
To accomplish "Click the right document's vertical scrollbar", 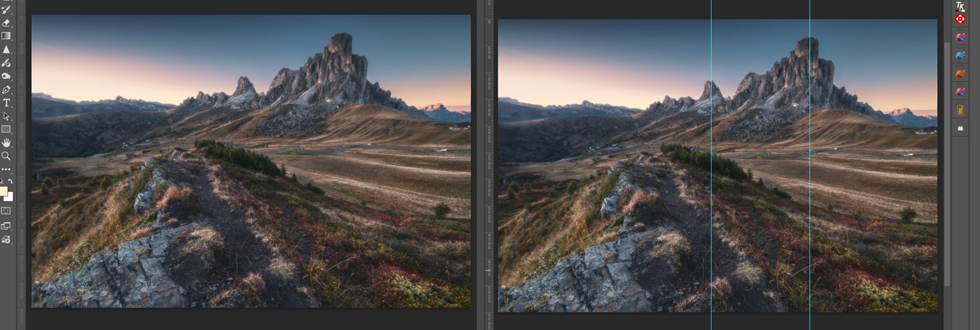I will point(947,166).
